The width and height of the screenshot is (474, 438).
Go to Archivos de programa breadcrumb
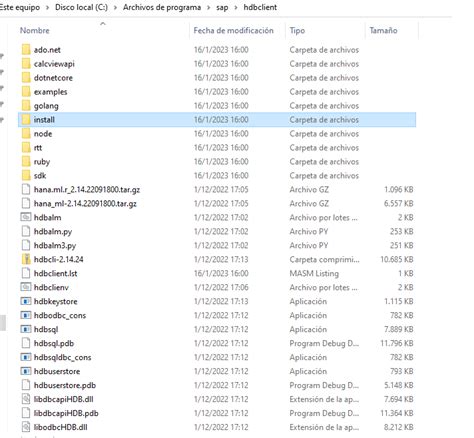point(162,7)
